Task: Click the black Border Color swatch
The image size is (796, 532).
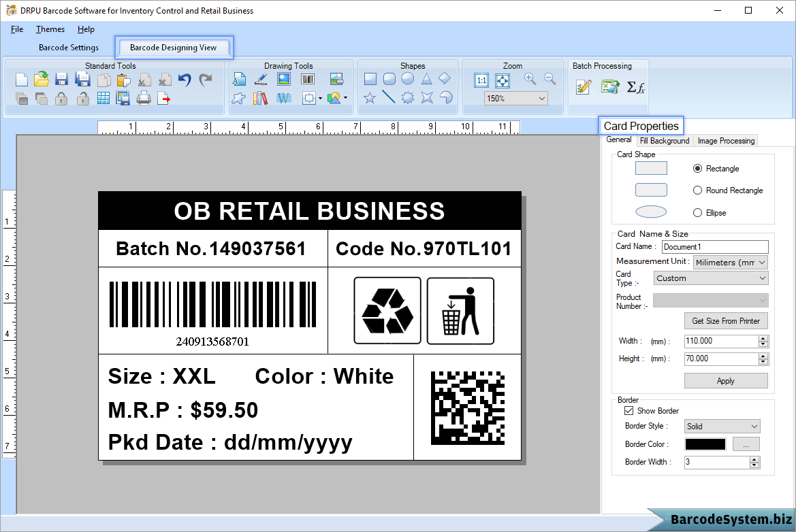Action: pos(705,444)
